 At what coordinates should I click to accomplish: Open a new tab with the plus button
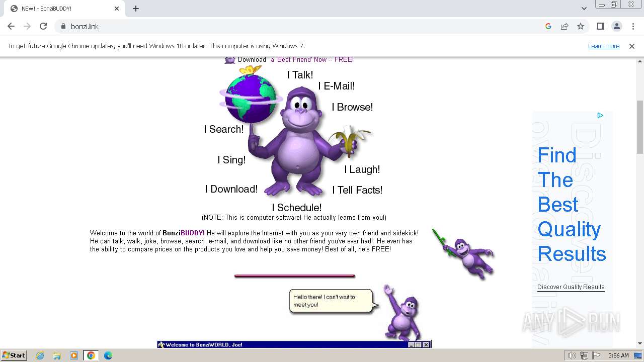(x=136, y=9)
